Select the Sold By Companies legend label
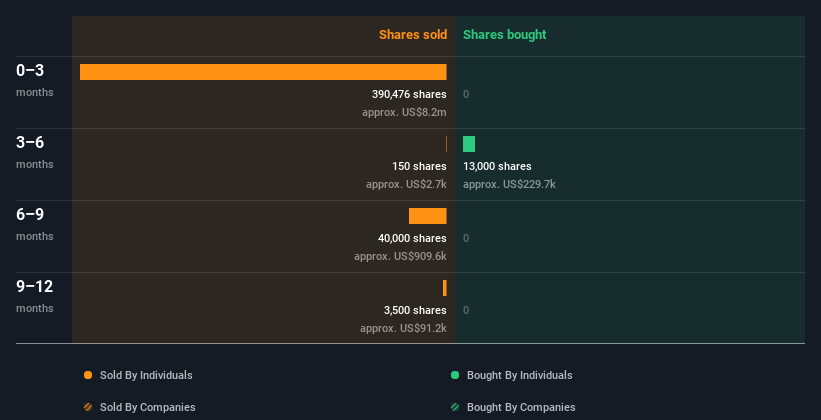Screen dimensions: 821x420 148,407
